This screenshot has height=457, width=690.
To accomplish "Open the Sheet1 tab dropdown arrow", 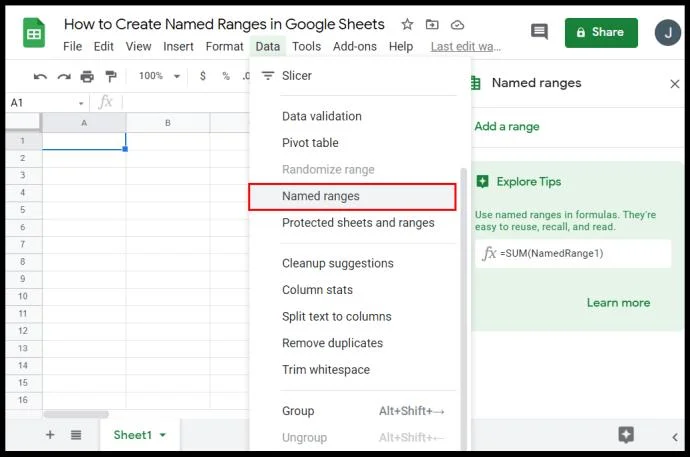I will pyautogui.click(x=163, y=435).
